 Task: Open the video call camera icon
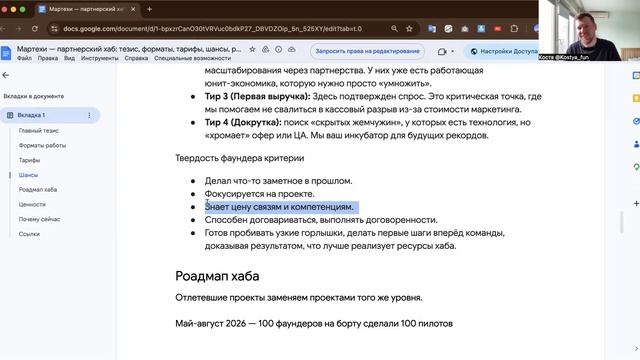coord(442,51)
